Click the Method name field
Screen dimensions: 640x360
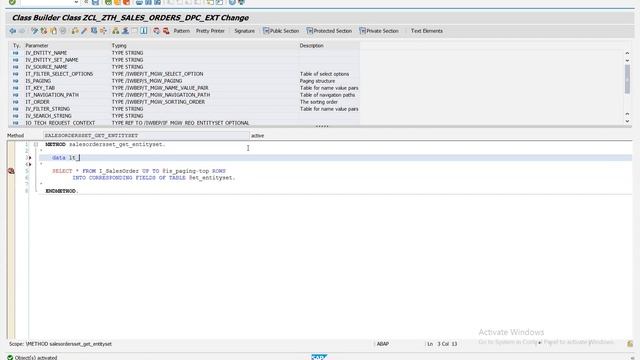coord(146,136)
